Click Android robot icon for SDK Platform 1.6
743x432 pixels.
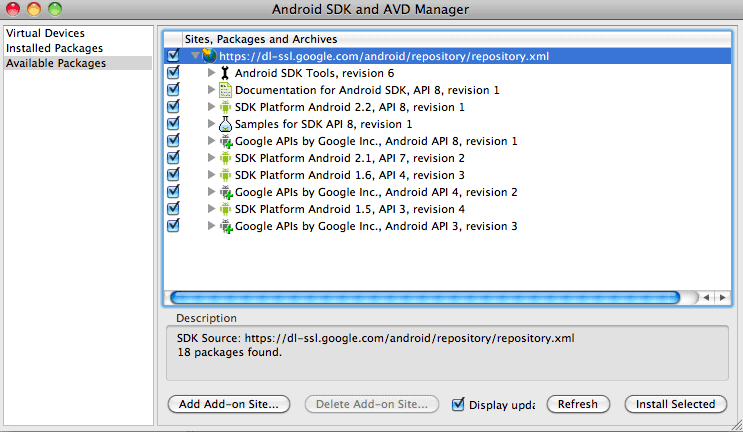(226, 175)
